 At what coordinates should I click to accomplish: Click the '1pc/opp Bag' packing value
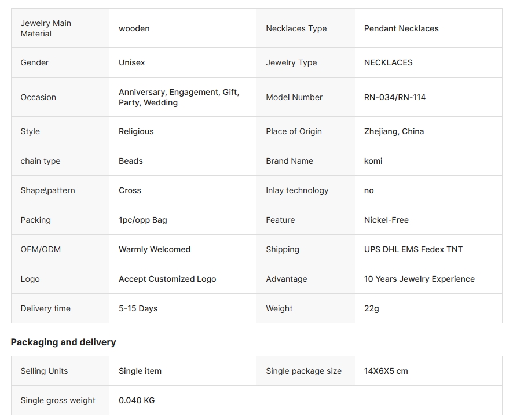[x=142, y=220]
